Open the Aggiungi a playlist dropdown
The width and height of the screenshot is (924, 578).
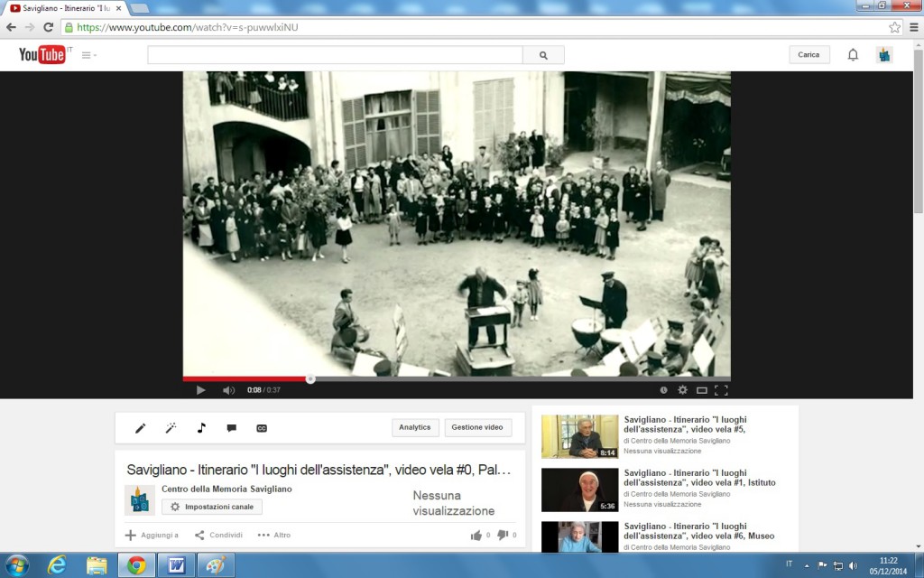click(152, 535)
